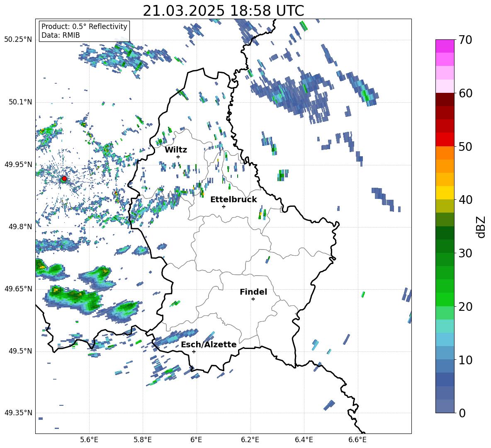The image size is (491, 448).
Task: Click the 6.2°E longitude label
Action: tap(250, 440)
